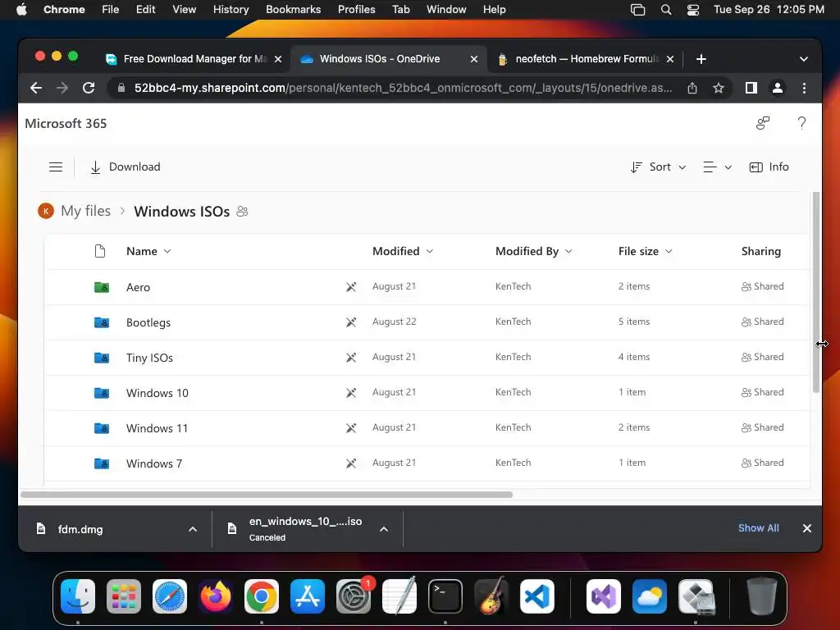Open Chrome three-dot menu

[804, 88]
